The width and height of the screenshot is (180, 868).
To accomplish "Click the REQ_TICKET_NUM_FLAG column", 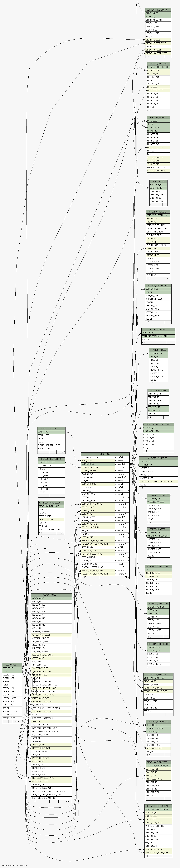I will pos(51,529).
